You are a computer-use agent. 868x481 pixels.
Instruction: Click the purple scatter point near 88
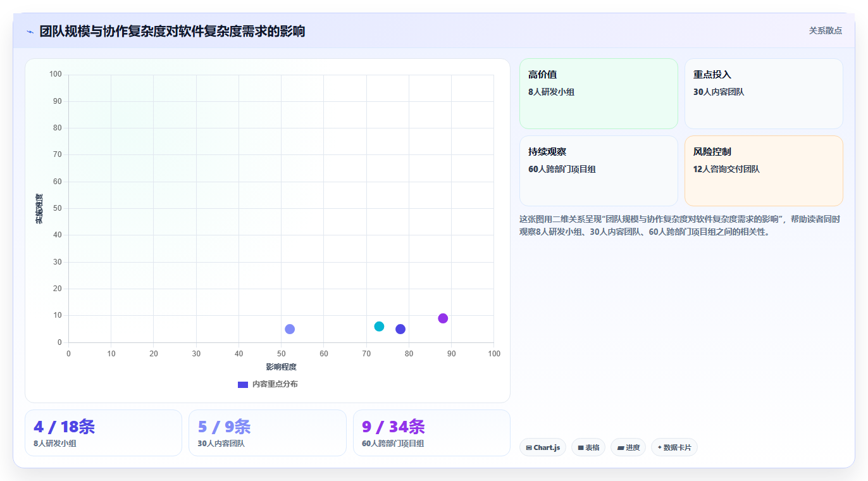(443, 318)
